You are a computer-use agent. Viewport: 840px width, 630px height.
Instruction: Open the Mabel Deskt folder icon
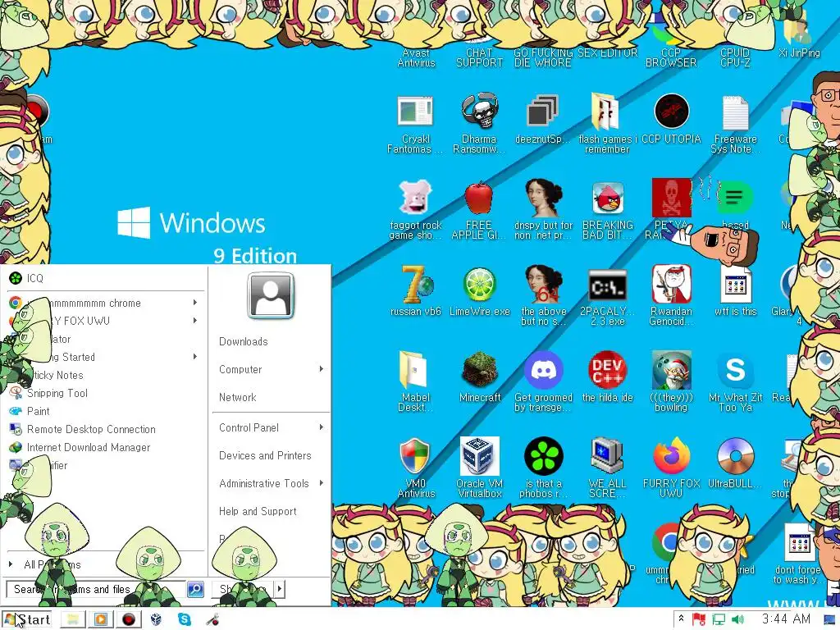point(413,370)
